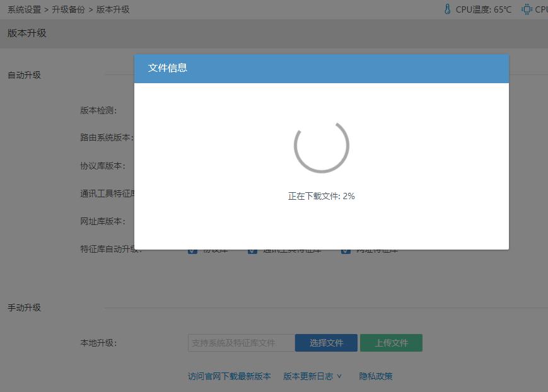548x392 pixels.
Task: Toggle the 协议库 checkbox
Action: (x=193, y=250)
